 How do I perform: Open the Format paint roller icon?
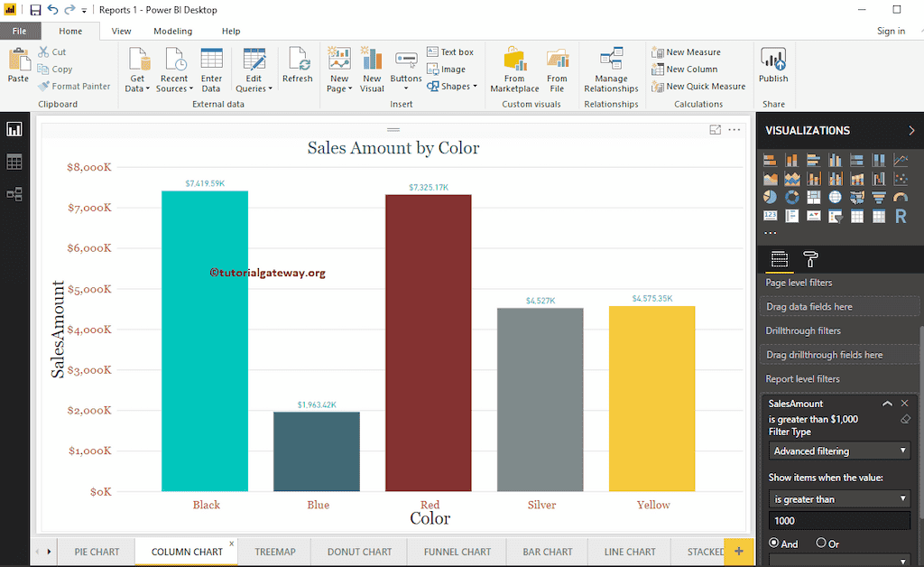810,259
